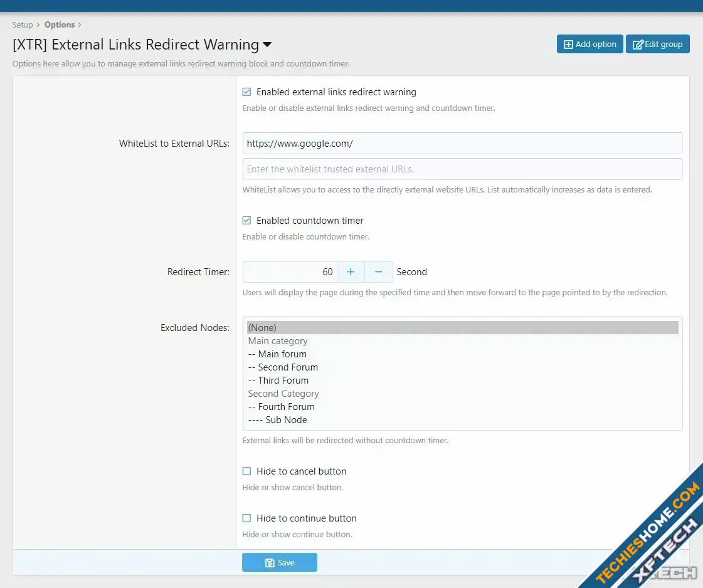Image resolution: width=703 pixels, height=588 pixels.
Task: Click the Add option button
Action: pyautogui.click(x=589, y=44)
